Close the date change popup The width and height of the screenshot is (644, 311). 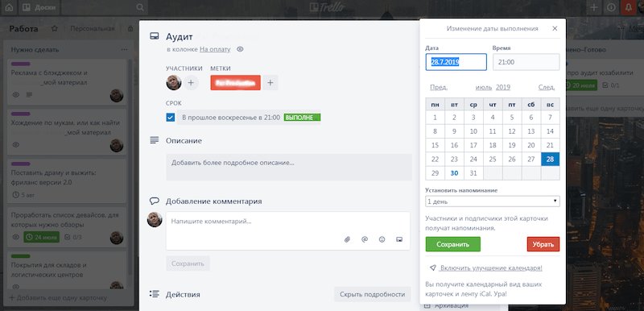coord(555,28)
